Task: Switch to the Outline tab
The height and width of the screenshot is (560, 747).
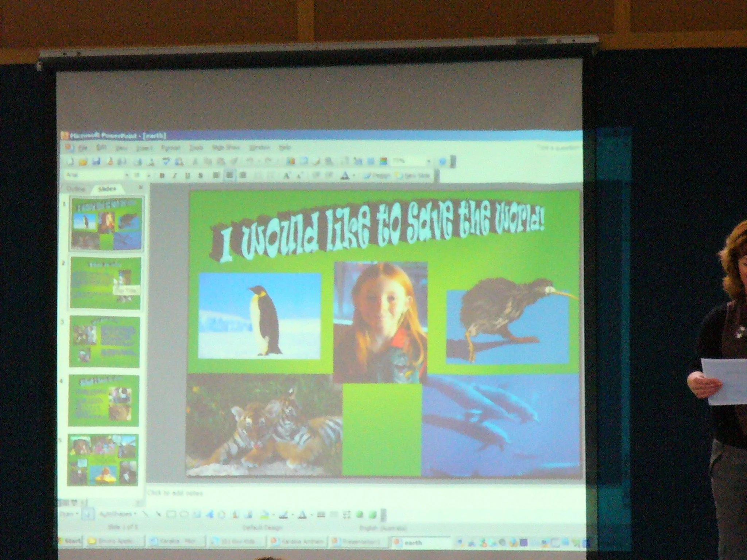Action: coord(76,189)
